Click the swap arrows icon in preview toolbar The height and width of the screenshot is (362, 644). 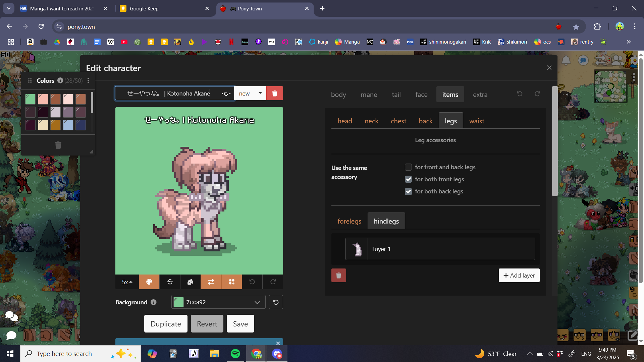tap(211, 282)
